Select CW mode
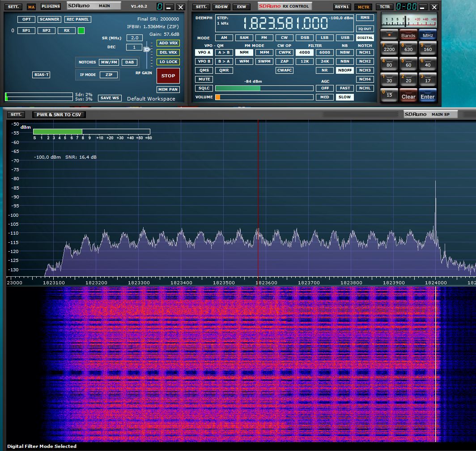 click(284, 38)
